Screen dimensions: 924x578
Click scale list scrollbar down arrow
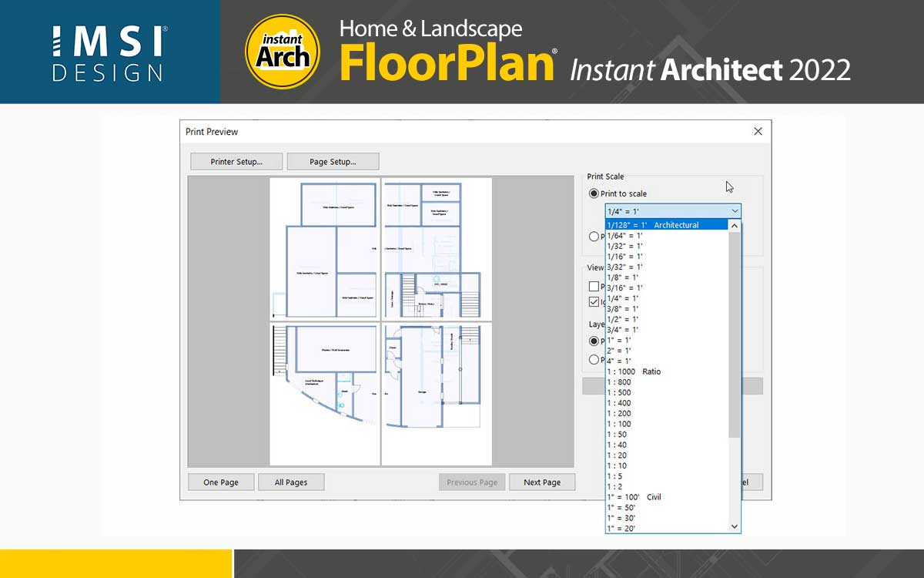point(735,526)
